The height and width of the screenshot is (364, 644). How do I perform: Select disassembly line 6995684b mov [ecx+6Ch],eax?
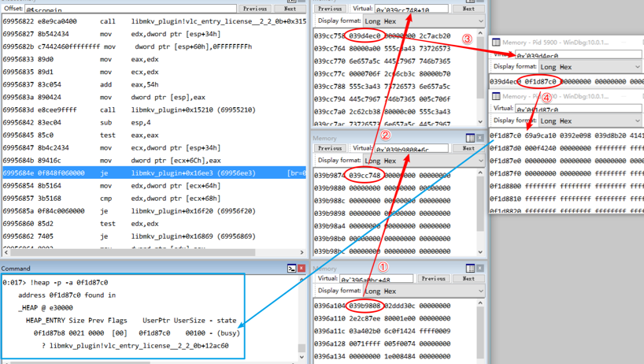point(154,160)
